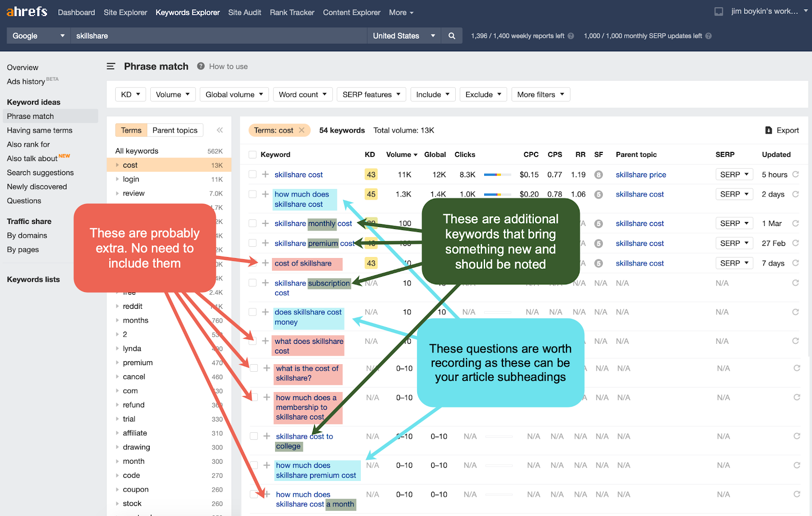Toggle the hamburger sidebar menu icon
This screenshot has height=516, width=812.
coord(111,67)
